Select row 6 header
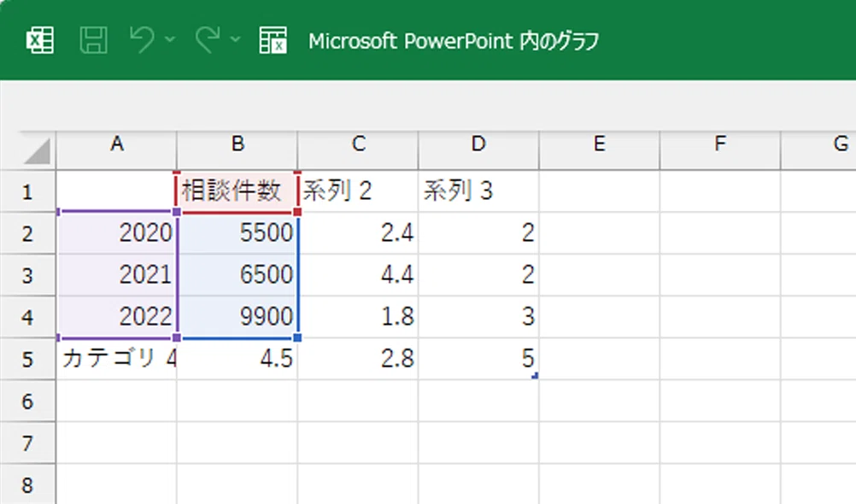 click(27, 401)
